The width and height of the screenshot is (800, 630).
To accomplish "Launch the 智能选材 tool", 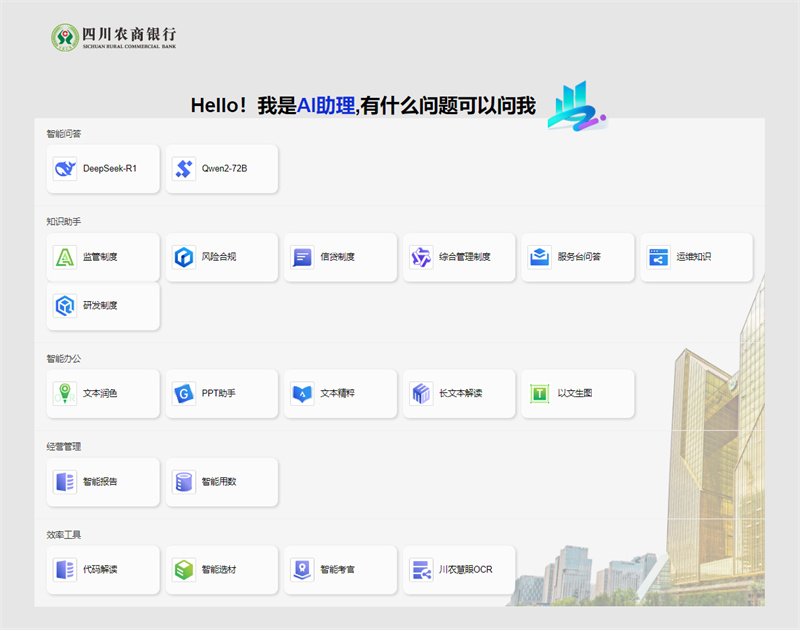I will click(221, 570).
